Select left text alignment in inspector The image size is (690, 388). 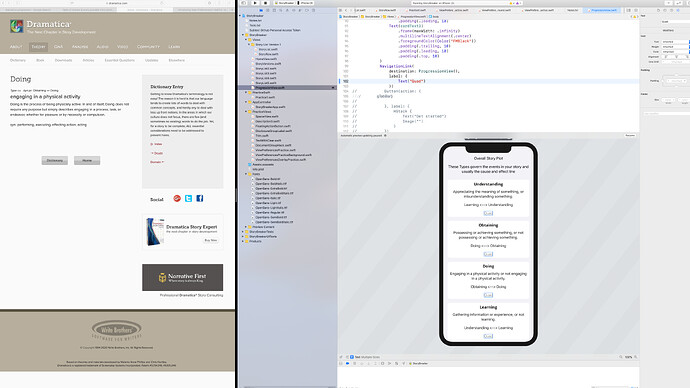click(667, 57)
